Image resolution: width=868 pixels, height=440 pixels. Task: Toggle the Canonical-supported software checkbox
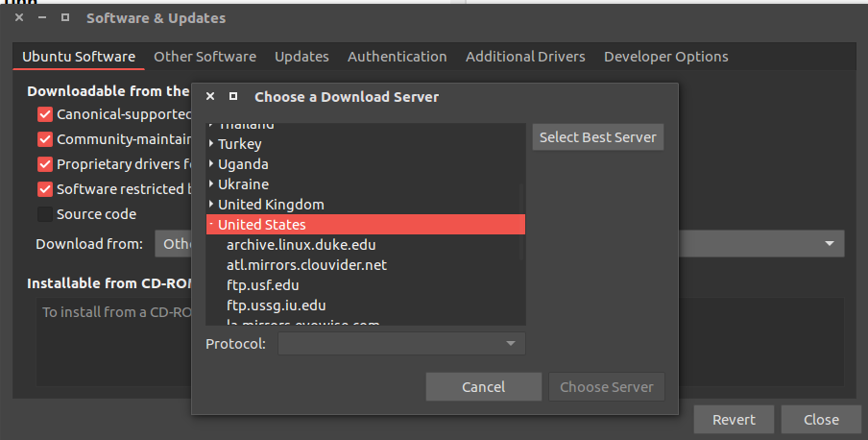(x=45, y=114)
